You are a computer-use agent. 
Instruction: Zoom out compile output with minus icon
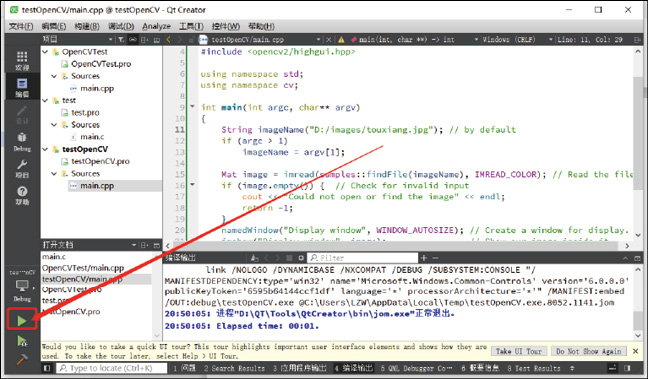click(x=435, y=258)
